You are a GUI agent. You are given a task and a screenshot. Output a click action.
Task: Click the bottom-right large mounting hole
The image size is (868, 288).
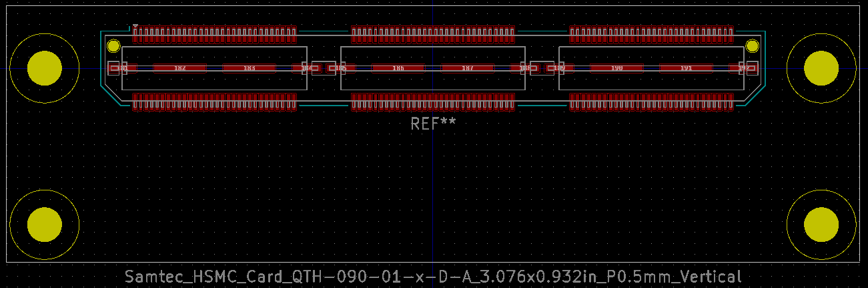(x=821, y=225)
